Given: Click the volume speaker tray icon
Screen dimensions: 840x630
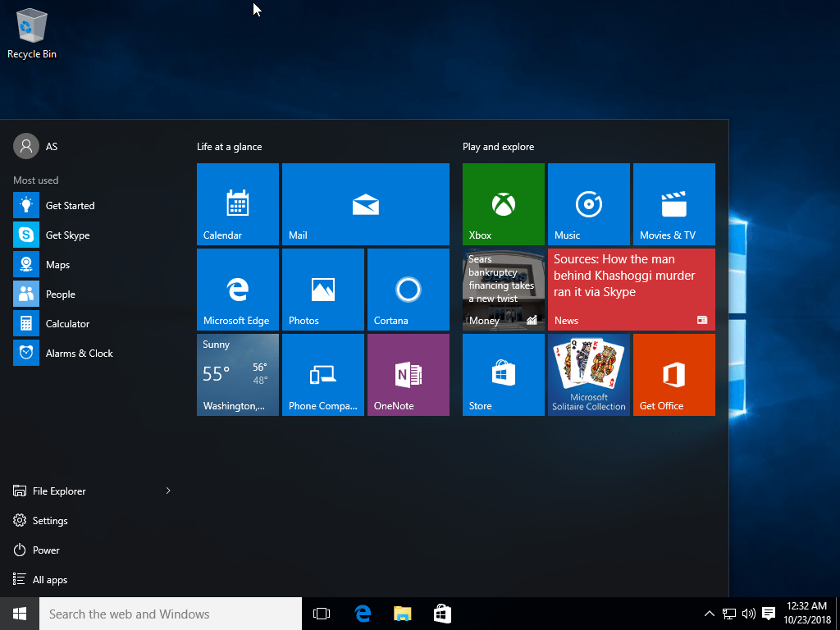Looking at the screenshot, I should 748,614.
